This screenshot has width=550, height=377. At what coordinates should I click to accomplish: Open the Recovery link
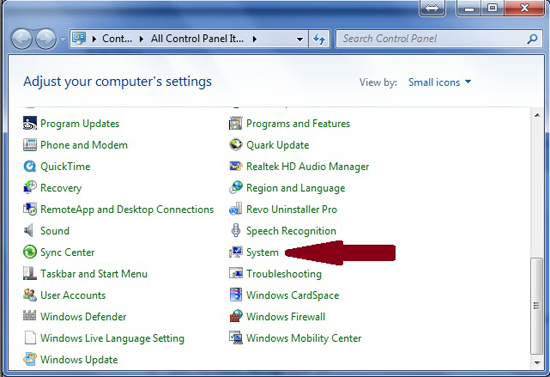click(61, 188)
